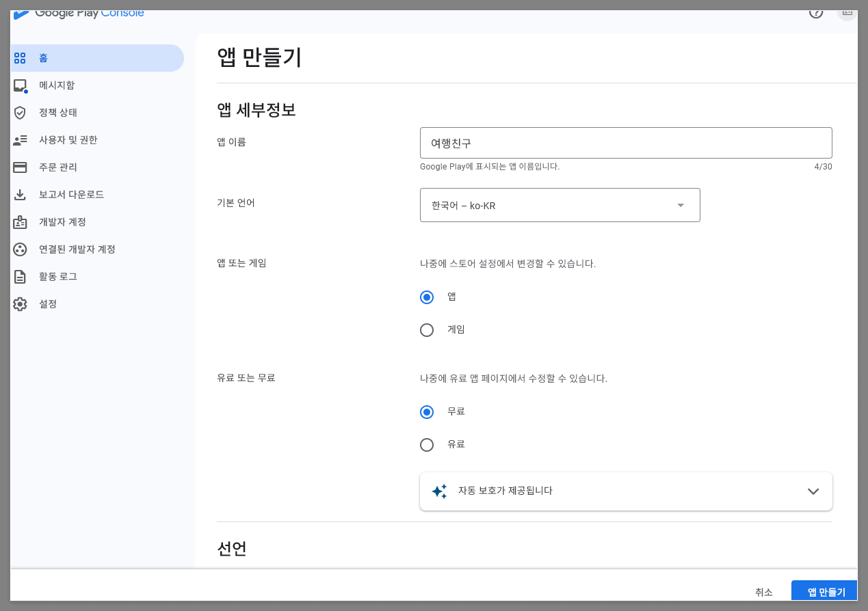Select the 앱 radio button

[x=427, y=297]
